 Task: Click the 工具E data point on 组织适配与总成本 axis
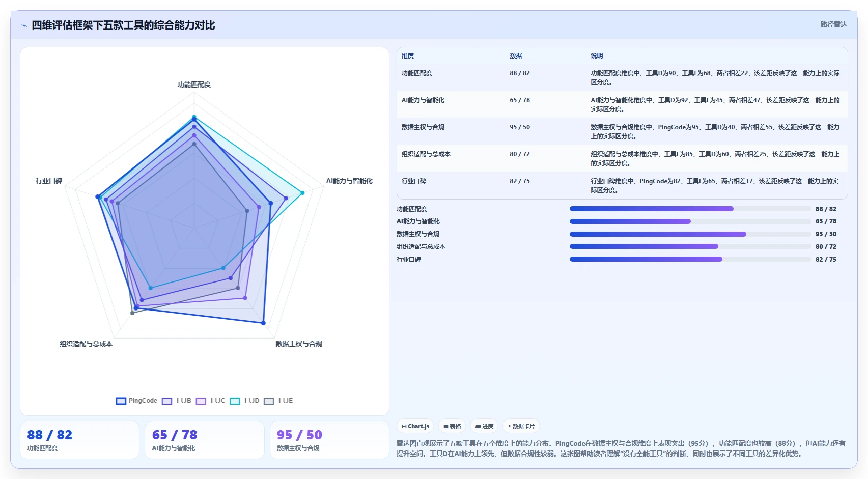(132, 313)
